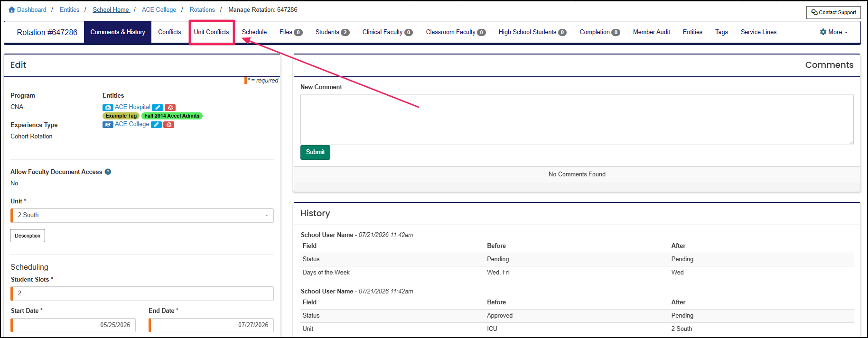
Task: Click the 'Cohort Rotation' experience type value
Action: tap(31, 137)
